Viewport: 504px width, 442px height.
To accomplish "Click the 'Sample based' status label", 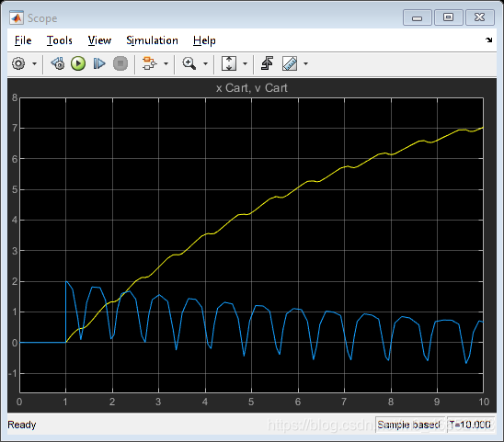I will (x=408, y=425).
